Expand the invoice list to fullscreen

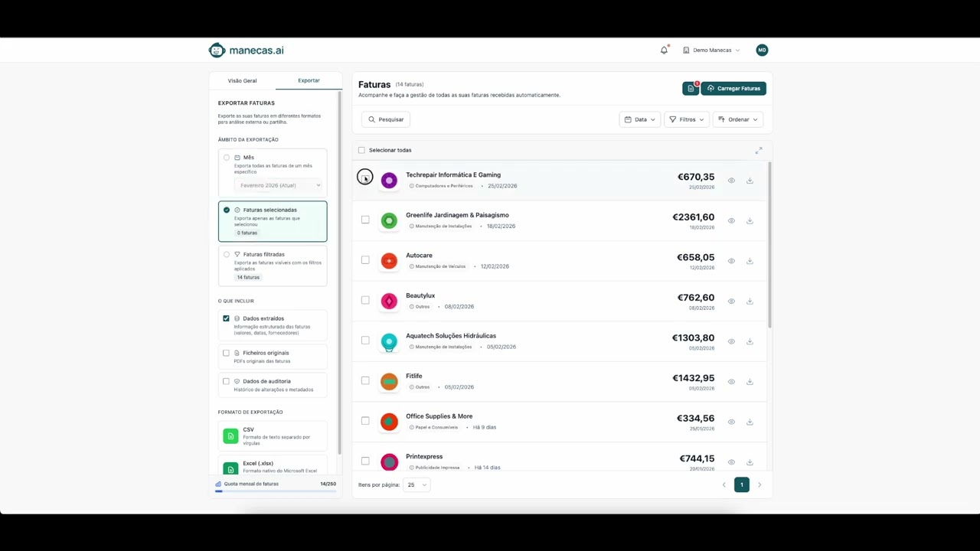pos(759,151)
